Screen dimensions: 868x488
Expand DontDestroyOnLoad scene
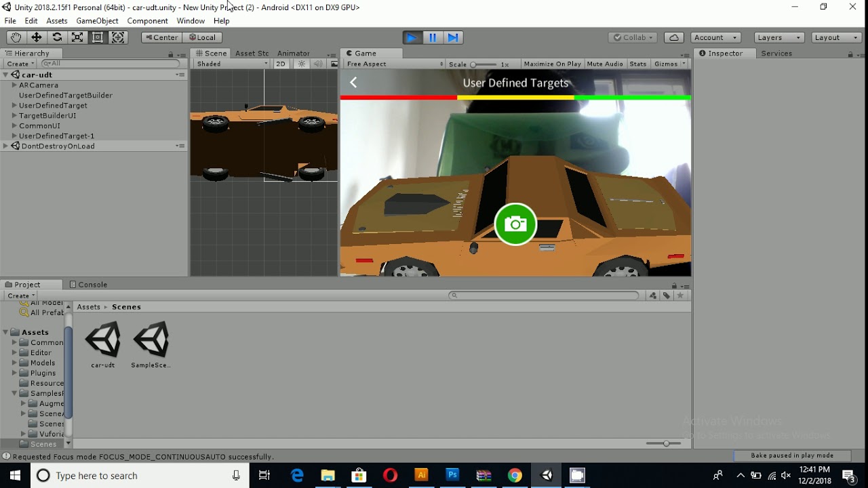[x=5, y=146]
